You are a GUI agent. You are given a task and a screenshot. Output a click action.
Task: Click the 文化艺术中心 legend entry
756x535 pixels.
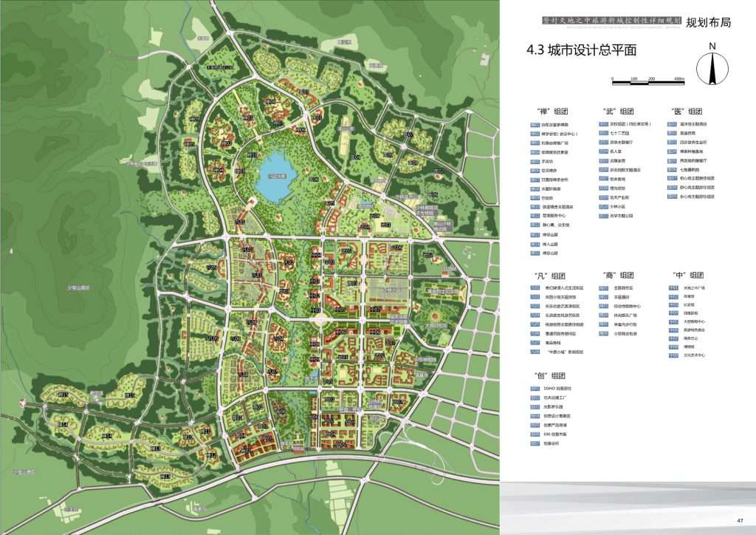(695, 355)
